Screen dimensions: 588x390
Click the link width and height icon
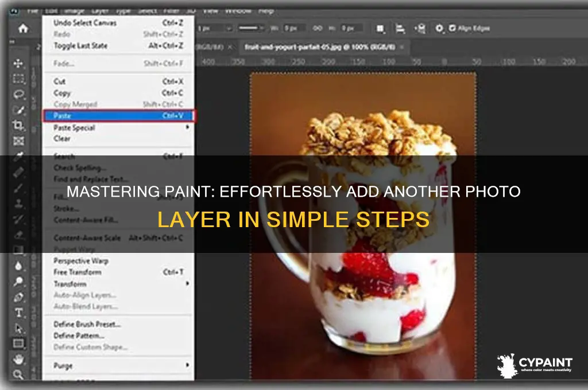317,29
